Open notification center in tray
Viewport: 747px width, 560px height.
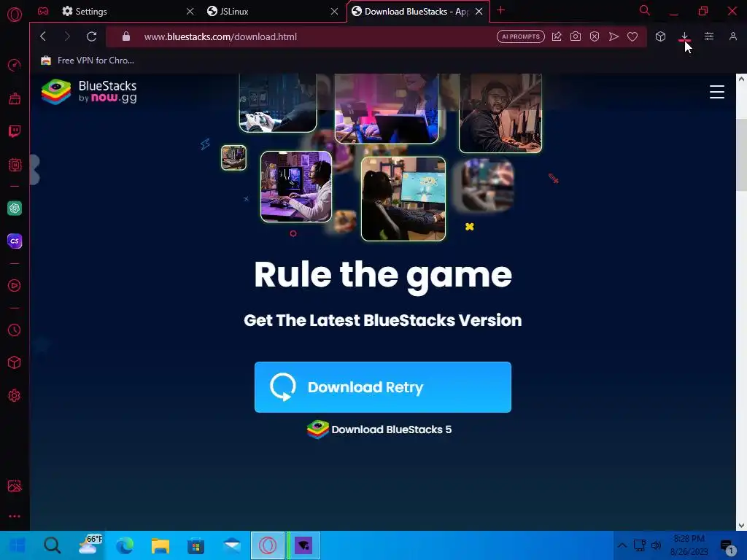(727, 547)
